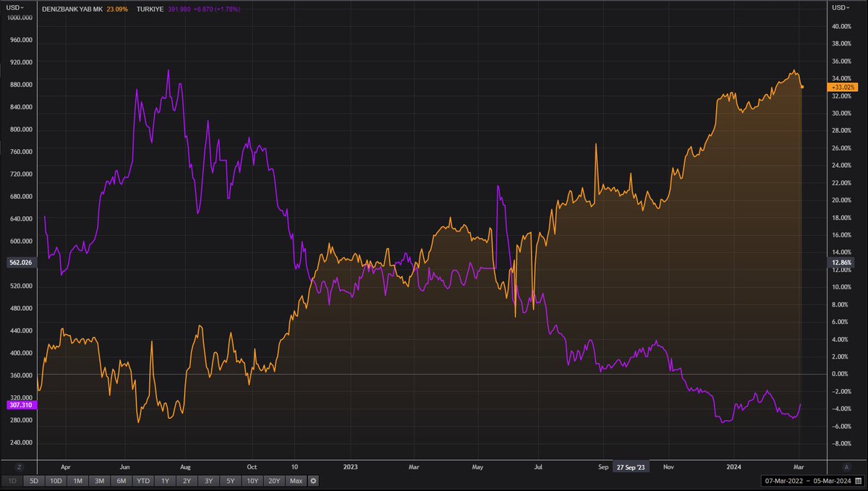Screen dimensions: 868x491
Task: Select the 2Y time range
Action: (x=187, y=481)
